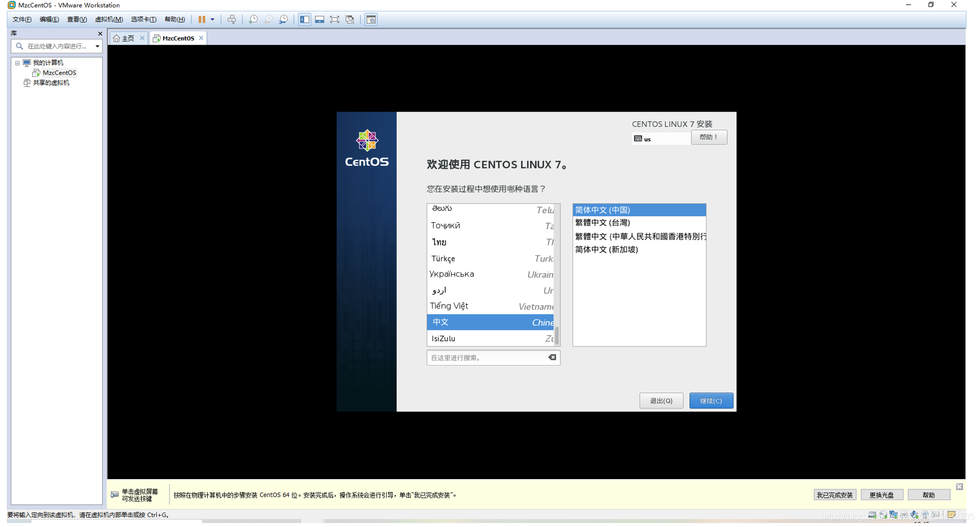Select Telugu in the language list
This screenshot has height=527, width=980.
click(490, 210)
